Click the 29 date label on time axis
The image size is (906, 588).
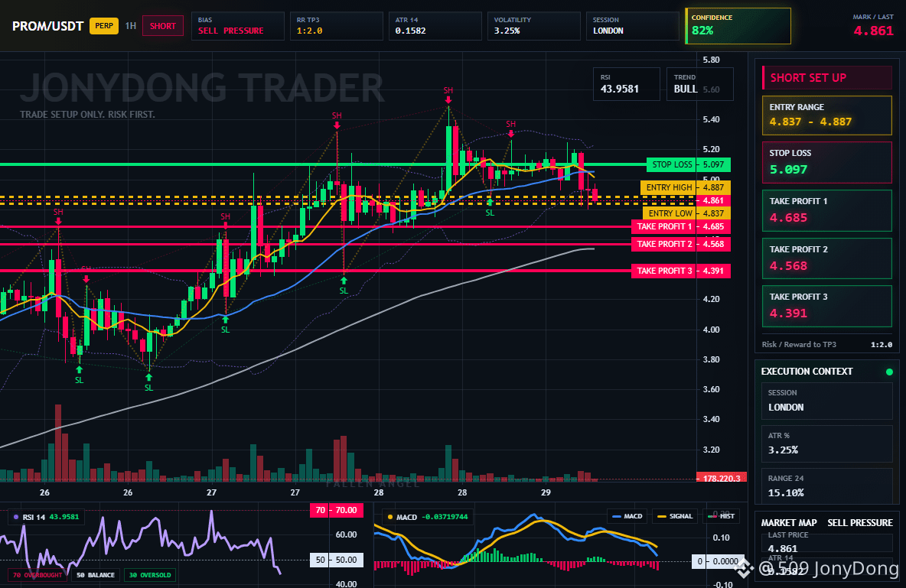546,492
